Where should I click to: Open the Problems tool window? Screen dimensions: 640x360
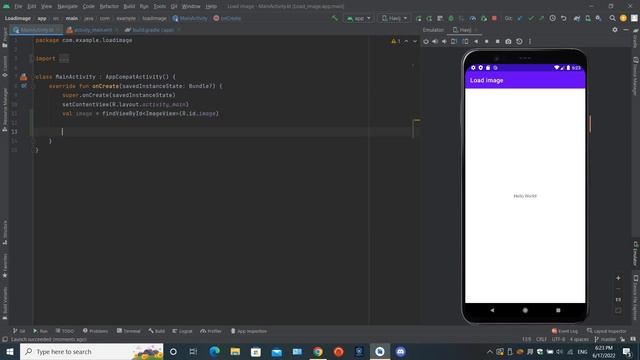click(x=96, y=331)
